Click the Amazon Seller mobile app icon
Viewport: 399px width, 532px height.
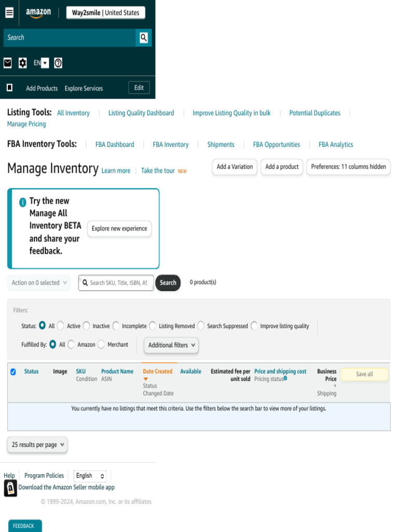pyautogui.click(x=10, y=488)
